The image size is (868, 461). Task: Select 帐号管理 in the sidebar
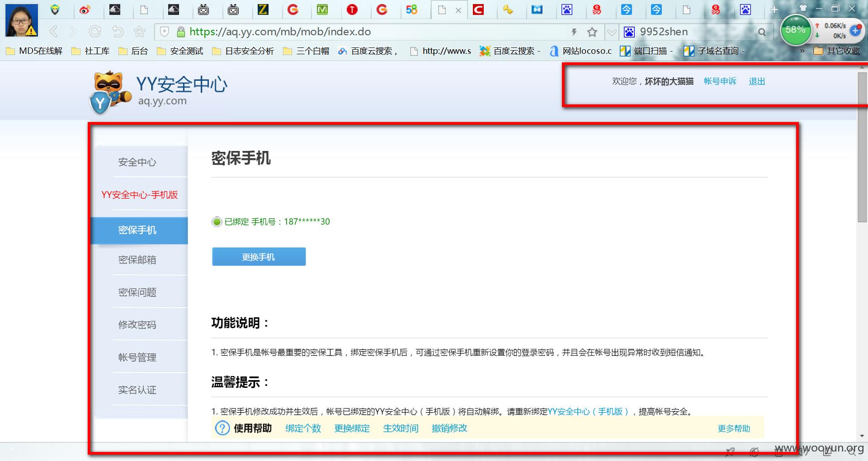tap(137, 358)
